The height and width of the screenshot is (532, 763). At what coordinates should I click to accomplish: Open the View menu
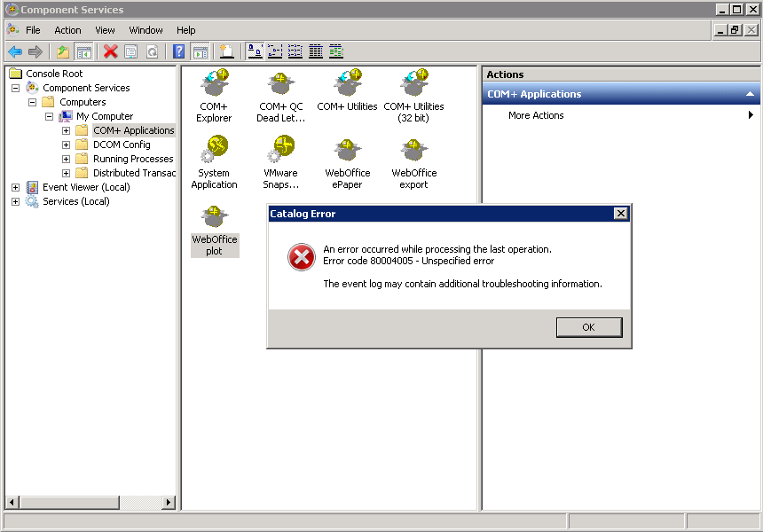pyautogui.click(x=105, y=30)
